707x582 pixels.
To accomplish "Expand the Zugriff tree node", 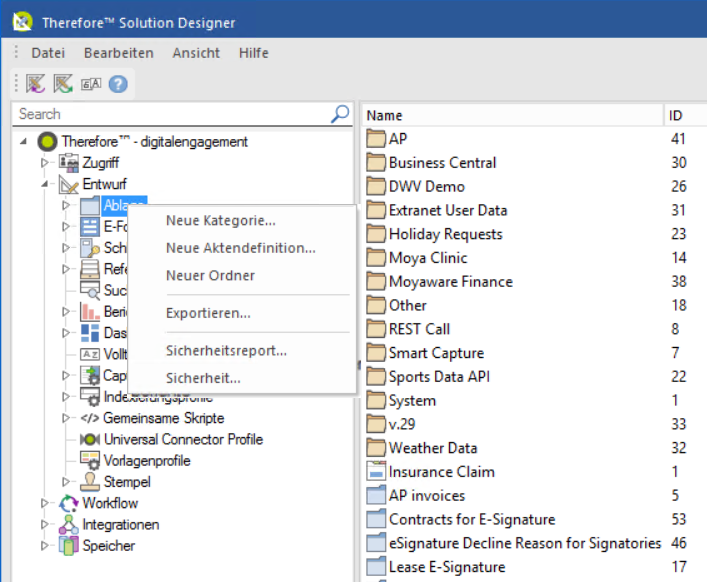I will click(x=44, y=163).
